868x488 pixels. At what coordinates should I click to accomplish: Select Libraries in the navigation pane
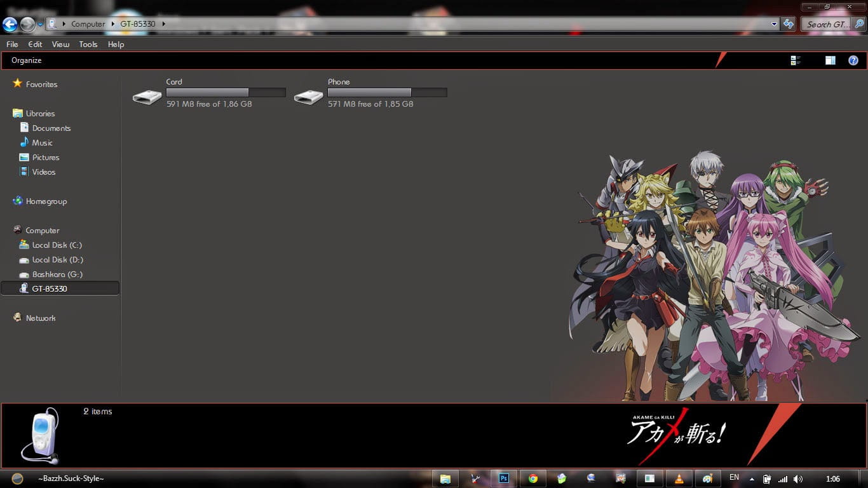coord(40,114)
